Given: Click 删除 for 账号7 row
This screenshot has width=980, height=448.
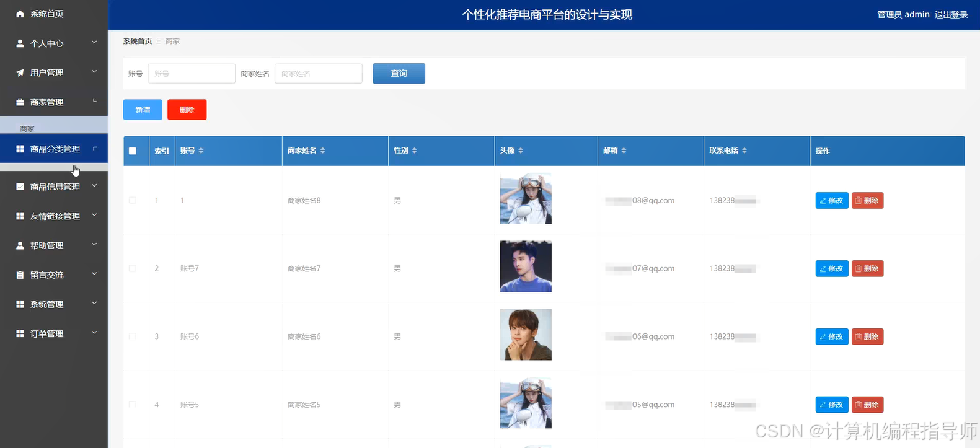Looking at the screenshot, I should tap(867, 269).
